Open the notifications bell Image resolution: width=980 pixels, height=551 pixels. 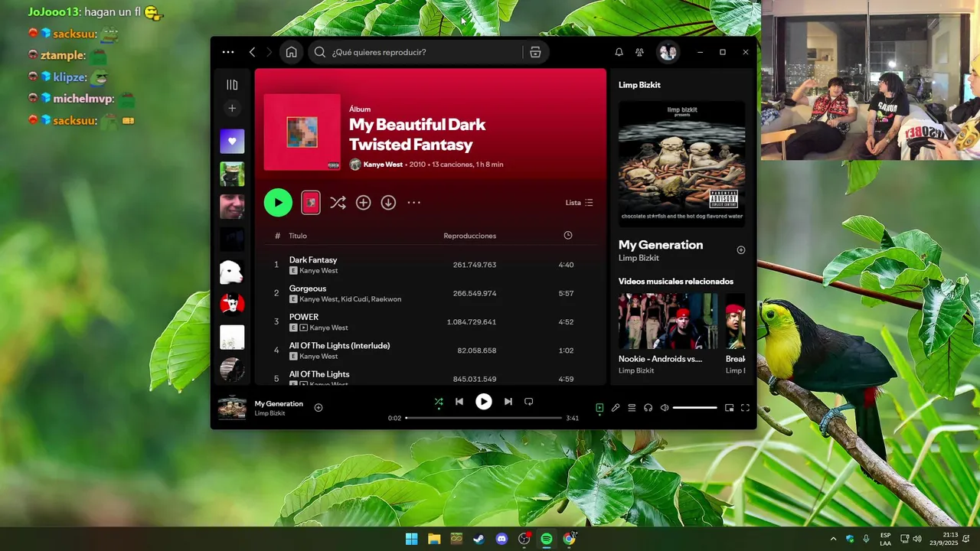(x=619, y=52)
